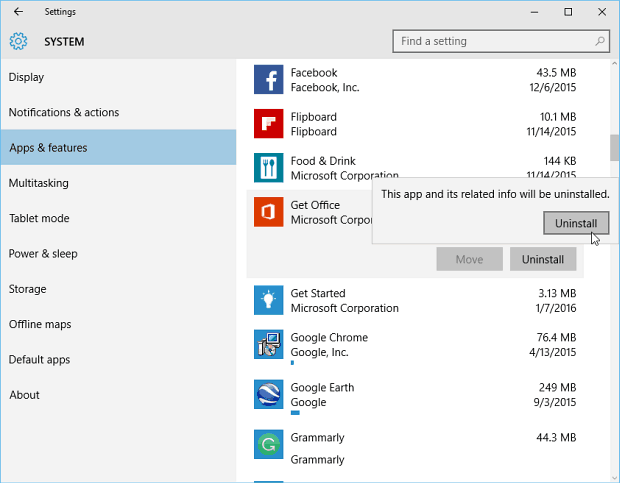This screenshot has height=483, width=620.
Task: Minimize the Settings window
Action: click(x=534, y=12)
